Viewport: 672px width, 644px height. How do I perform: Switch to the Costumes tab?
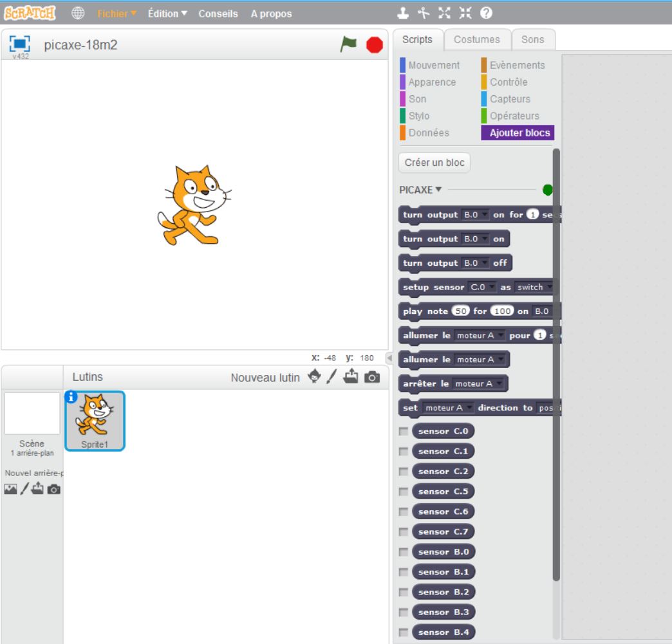coord(476,39)
